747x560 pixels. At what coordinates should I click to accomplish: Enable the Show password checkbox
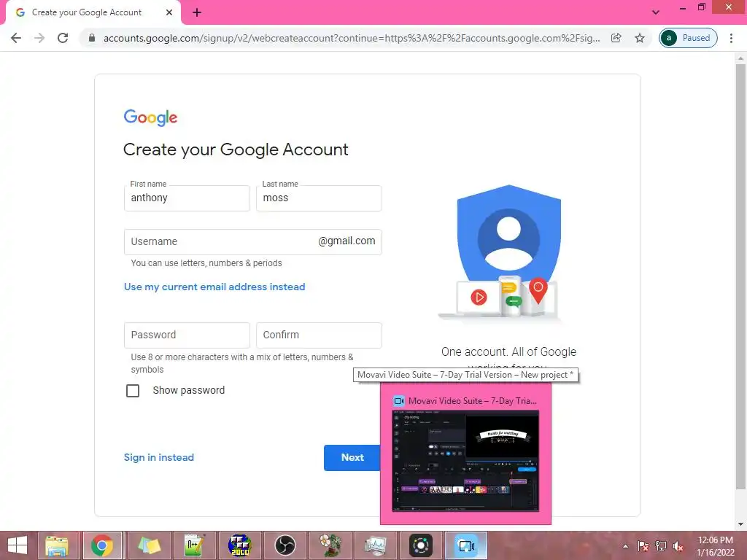click(133, 391)
